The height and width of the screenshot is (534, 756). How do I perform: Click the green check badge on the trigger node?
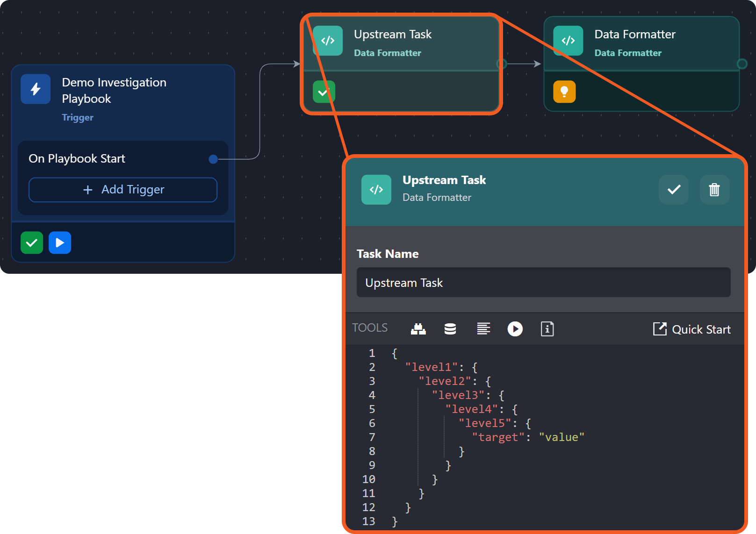[x=32, y=243]
